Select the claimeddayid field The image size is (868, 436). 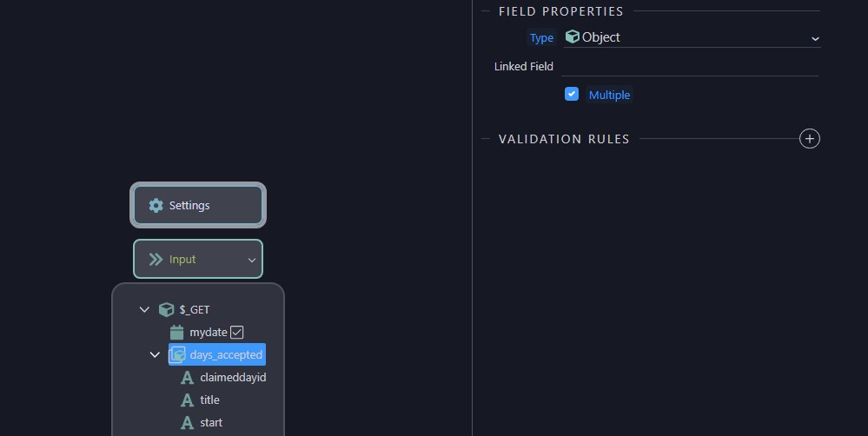coord(233,377)
